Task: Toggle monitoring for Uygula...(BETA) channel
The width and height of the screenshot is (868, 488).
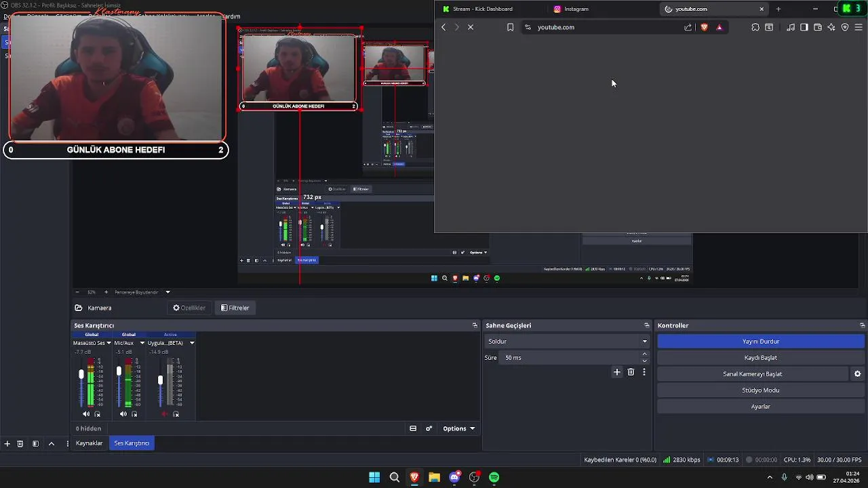Action: (176, 414)
